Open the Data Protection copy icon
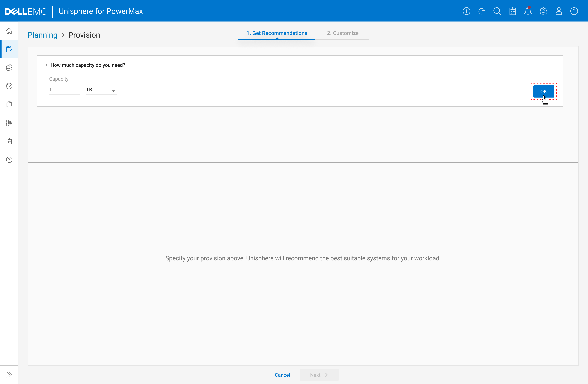The image size is (588, 384). 9,104
